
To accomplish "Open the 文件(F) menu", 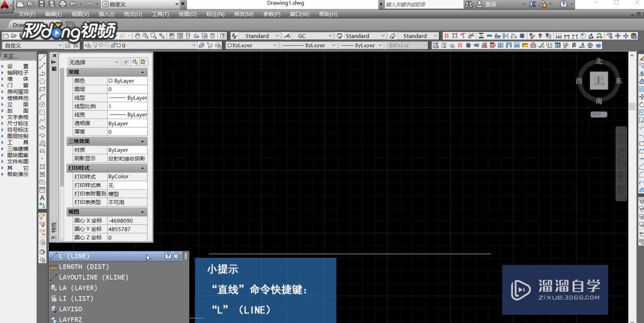I will coord(27,14).
